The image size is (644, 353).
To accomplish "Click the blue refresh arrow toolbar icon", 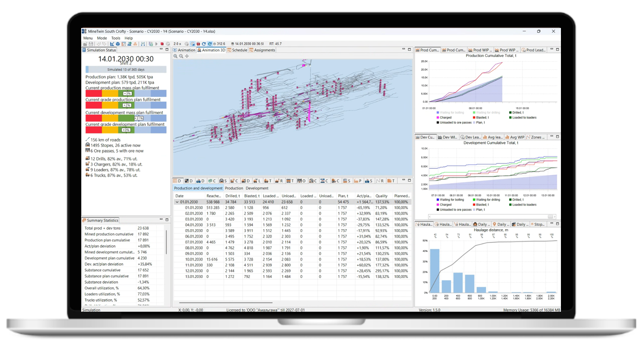I will point(204,44).
